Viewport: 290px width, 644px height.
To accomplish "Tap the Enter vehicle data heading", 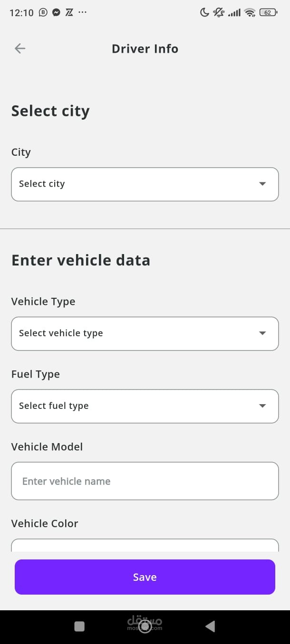I will point(81,260).
